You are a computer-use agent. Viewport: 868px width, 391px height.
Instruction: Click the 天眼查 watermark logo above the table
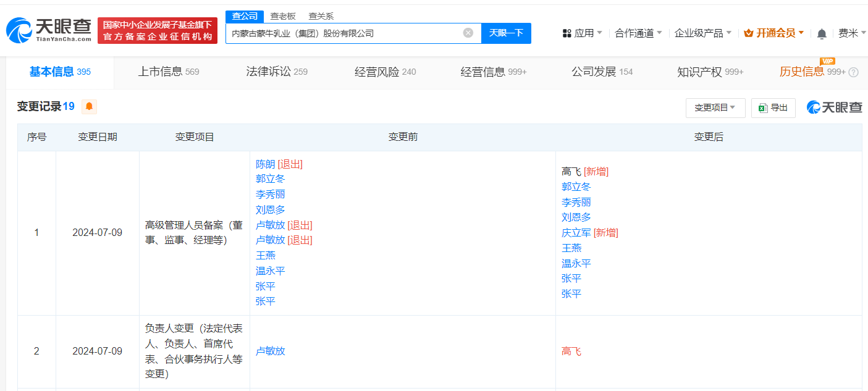[x=834, y=106]
